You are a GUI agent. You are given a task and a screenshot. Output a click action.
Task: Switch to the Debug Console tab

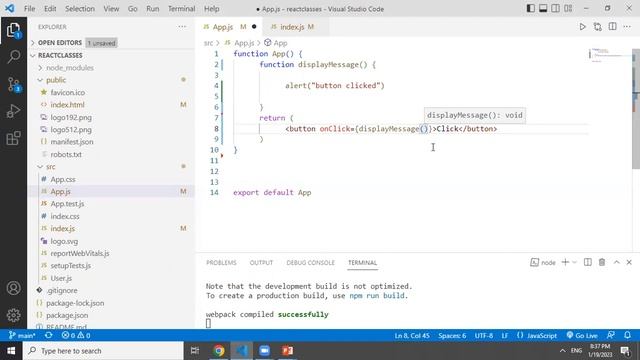310,262
